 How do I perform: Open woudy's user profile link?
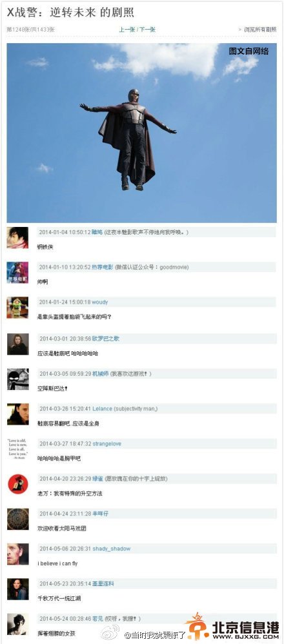pyautogui.click(x=100, y=302)
